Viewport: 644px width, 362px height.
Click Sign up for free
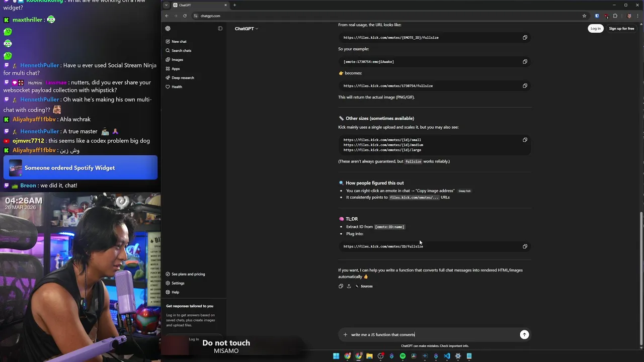click(x=622, y=29)
